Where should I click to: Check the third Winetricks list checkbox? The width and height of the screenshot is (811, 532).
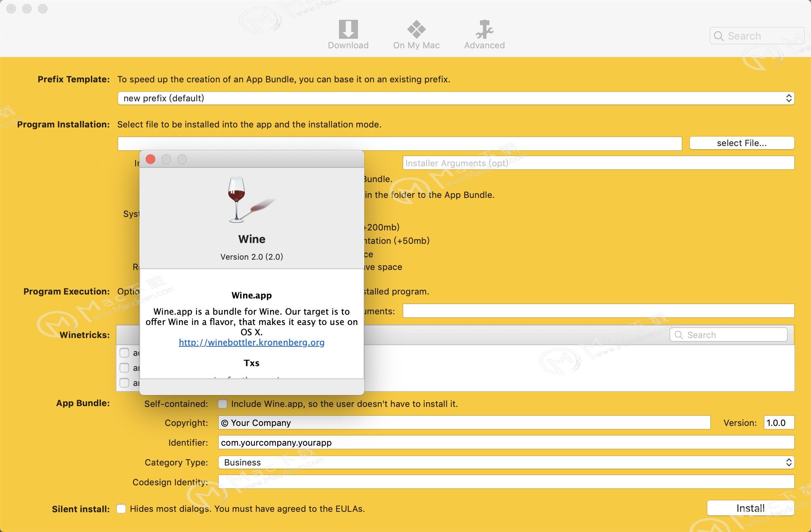(x=124, y=383)
